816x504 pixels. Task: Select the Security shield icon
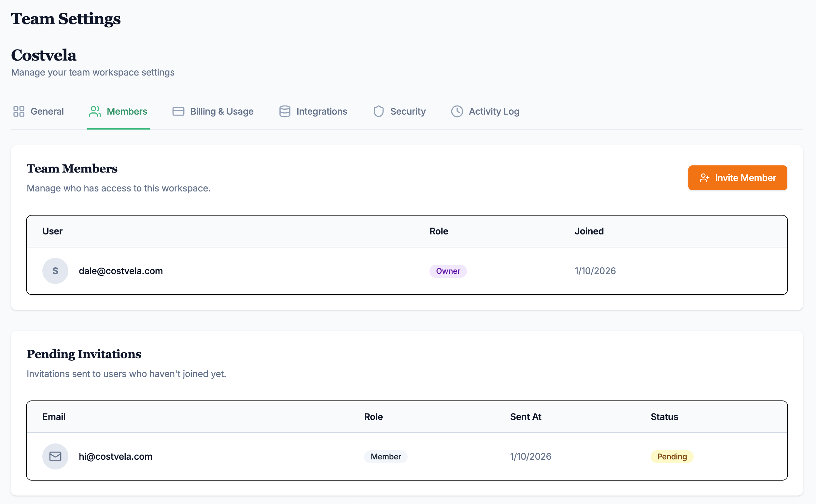[379, 111]
